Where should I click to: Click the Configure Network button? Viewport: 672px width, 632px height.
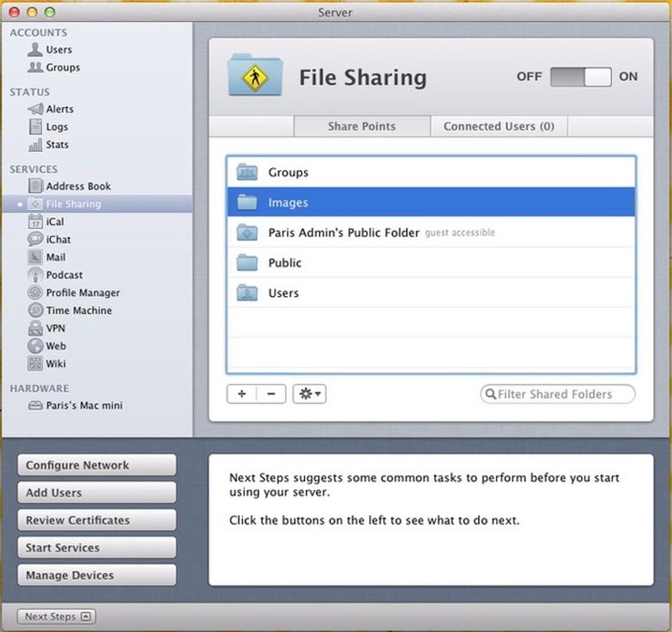(97, 465)
